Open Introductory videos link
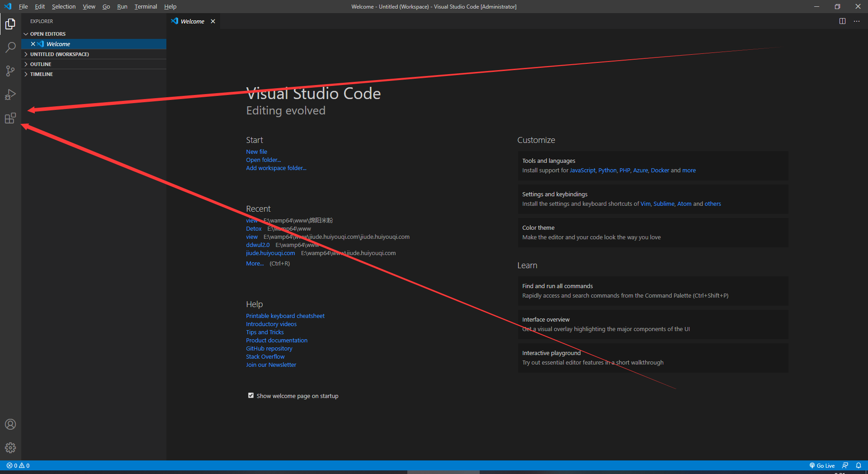Image resolution: width=868 pixels, height=474 pixels. pyautogui.click(x=271, y=324)
